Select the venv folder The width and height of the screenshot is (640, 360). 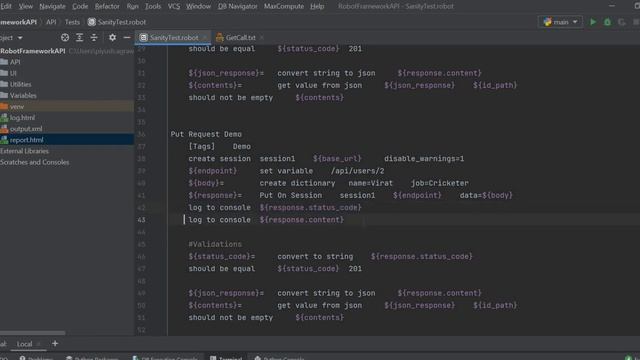(17, 106)
